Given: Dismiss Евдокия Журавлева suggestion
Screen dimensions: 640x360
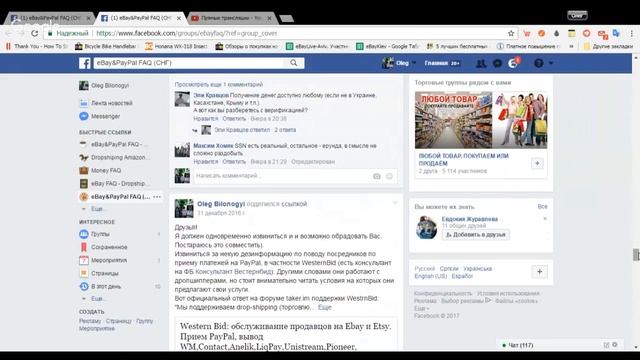Looking at the screenshot, I should point(544,219).
